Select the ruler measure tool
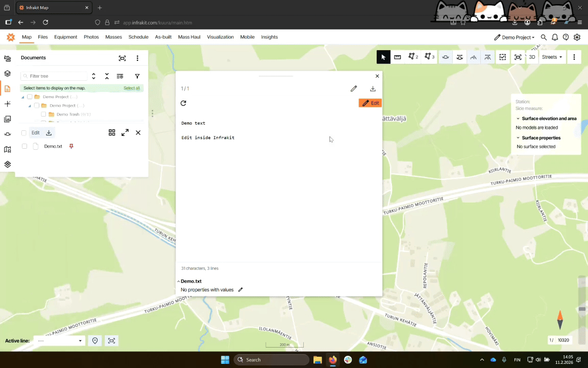 pos(398,57)
